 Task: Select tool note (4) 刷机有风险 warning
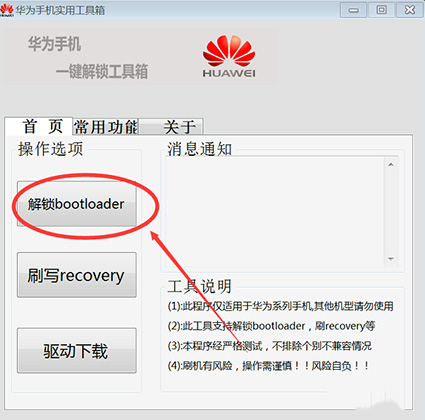click(269, 366)
